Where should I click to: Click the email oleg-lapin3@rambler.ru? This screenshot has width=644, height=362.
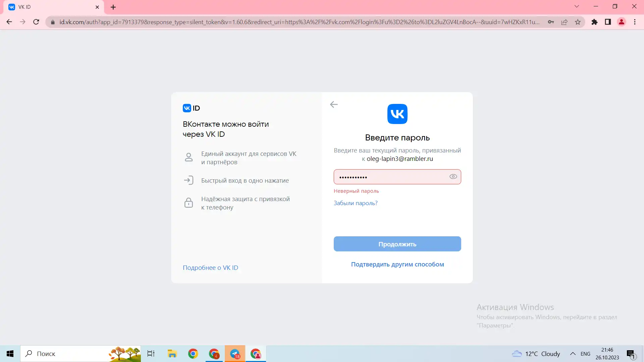(400, 159)
